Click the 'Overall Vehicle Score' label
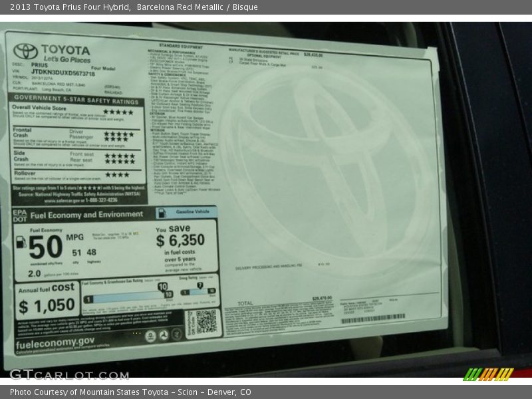This screenshot has height=399, width=532. click(39, 108)
